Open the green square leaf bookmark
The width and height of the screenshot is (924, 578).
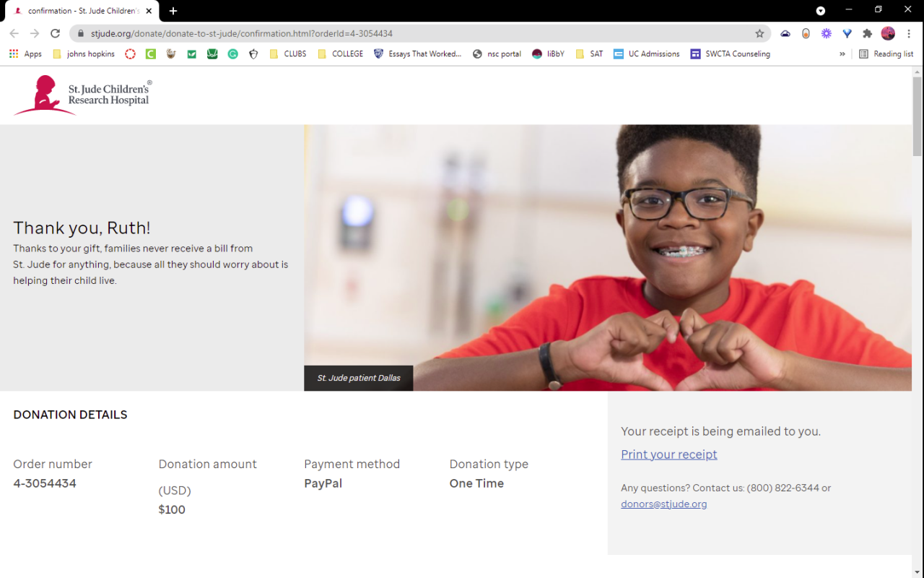191,53
